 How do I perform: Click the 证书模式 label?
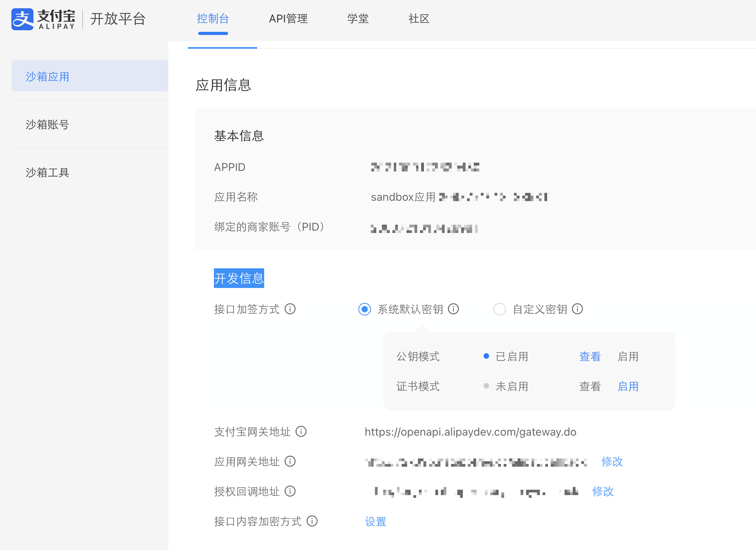click(x=418, y=386)
